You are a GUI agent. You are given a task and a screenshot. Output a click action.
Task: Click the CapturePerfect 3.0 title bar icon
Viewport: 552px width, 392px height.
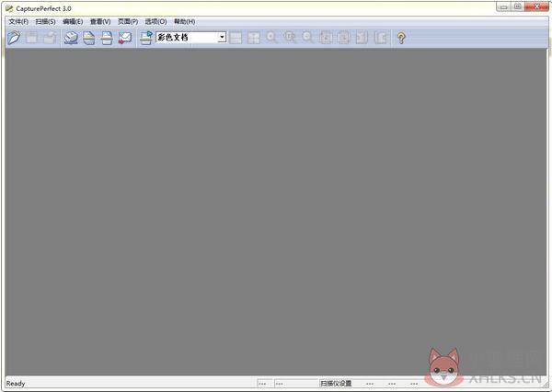click(x=9, y=8)
